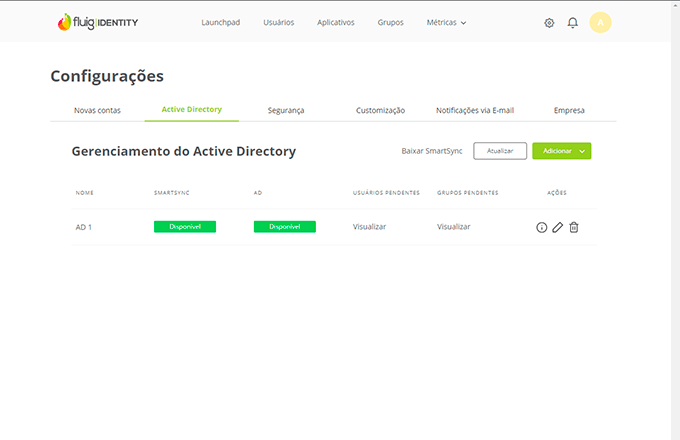Click the AÇÕES column header
Screen dimensions: 680x440
click(x=557, y=193)
